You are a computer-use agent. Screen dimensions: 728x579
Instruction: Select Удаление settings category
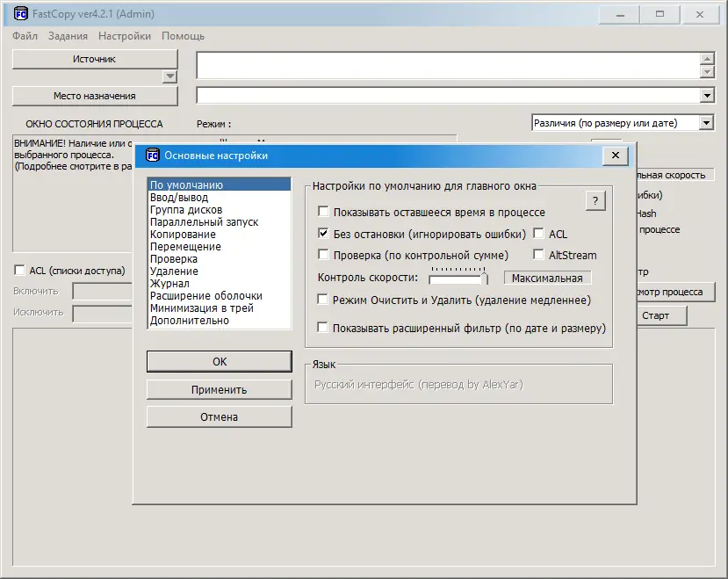click(220, 271)
